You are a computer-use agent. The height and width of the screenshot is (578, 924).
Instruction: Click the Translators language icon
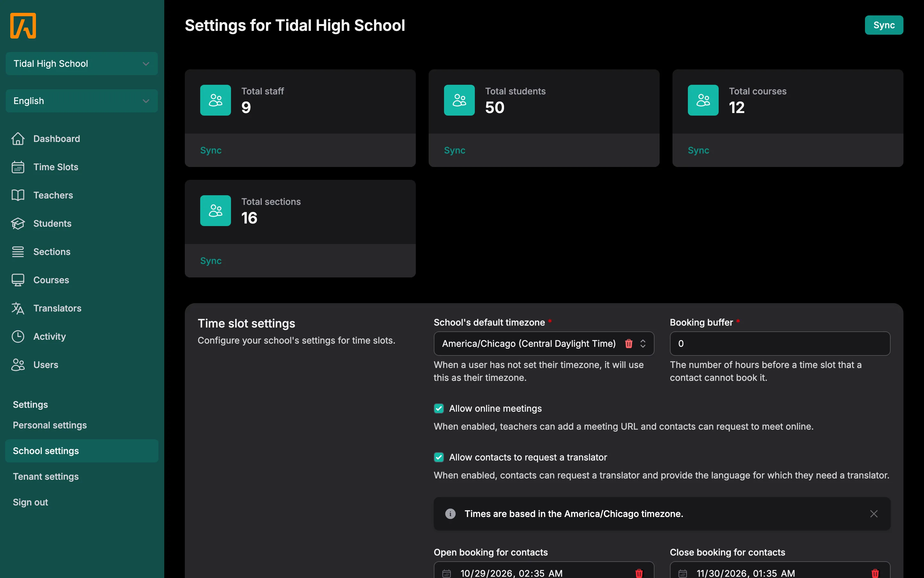18,309
